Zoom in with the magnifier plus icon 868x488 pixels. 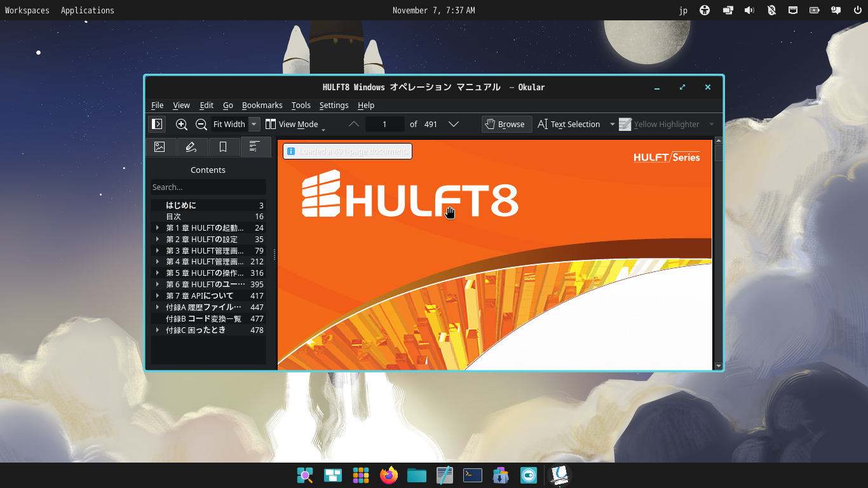coord(182,125)
